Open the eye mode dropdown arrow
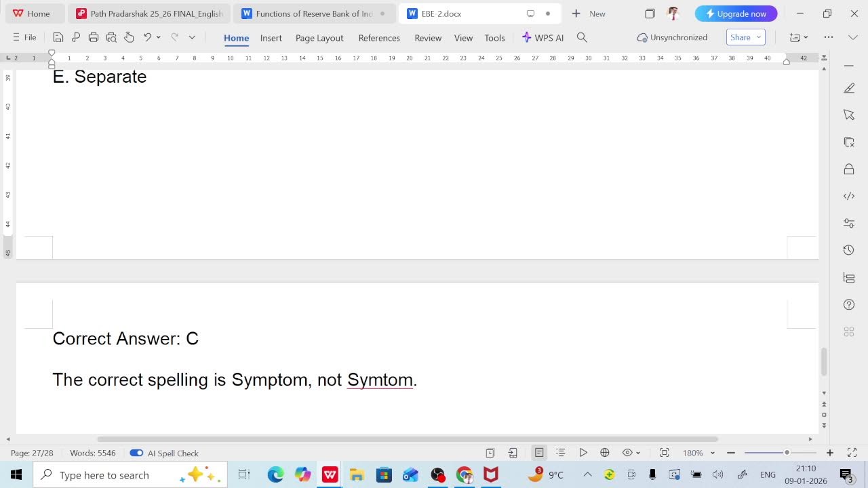868x488 pixels. (x=638, y=453)
